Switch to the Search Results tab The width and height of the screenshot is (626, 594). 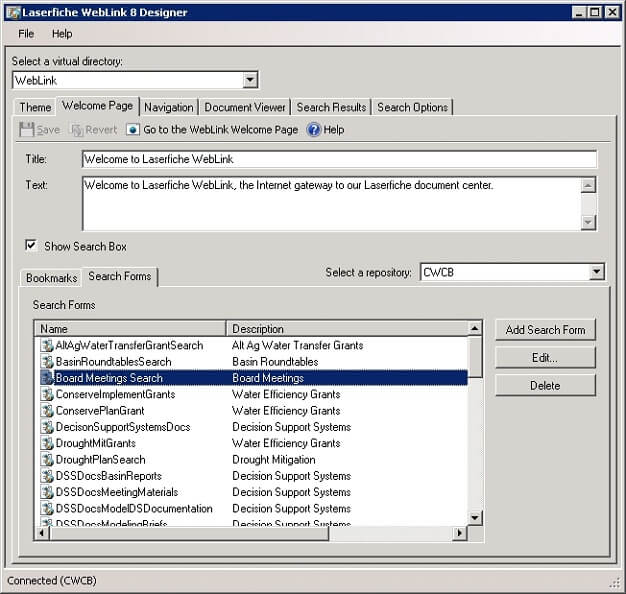coord(331,107)
